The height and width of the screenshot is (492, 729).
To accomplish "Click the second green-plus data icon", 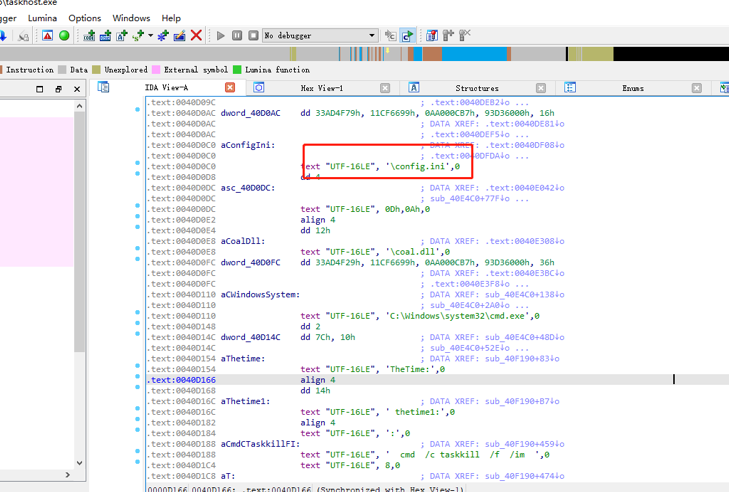I will [106, 35].
